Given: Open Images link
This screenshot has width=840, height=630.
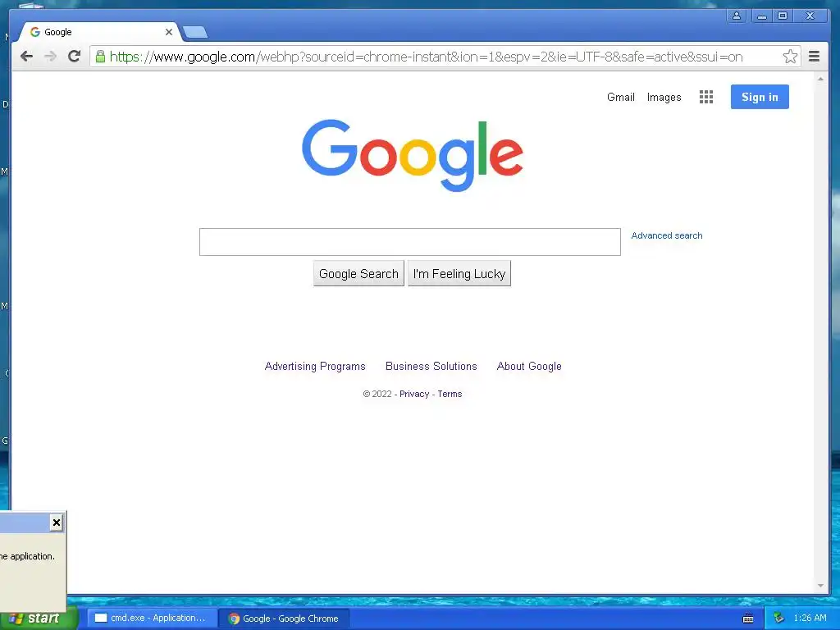Looking at the screenshot, I should (x=664, y=97).
